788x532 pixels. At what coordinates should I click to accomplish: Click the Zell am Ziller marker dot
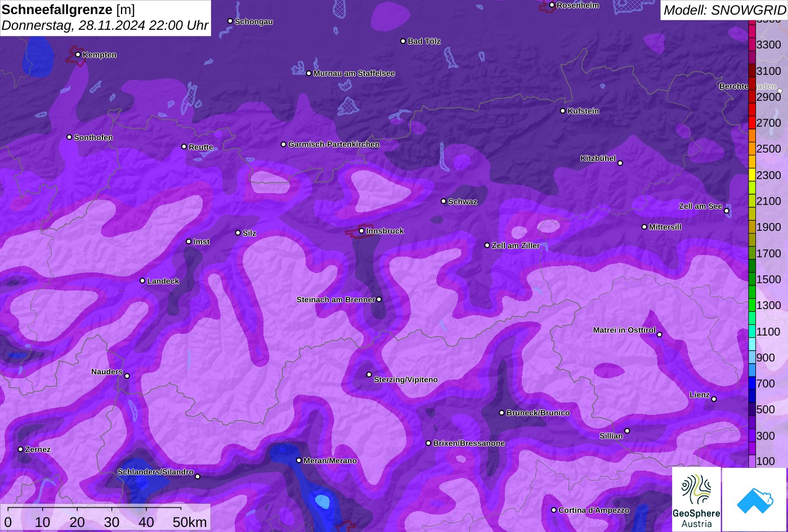487,245
